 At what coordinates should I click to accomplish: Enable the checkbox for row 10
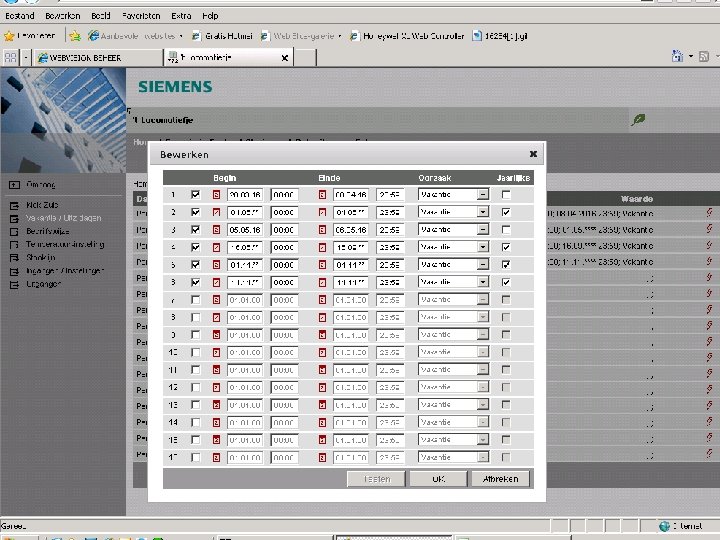coord(195,352)
